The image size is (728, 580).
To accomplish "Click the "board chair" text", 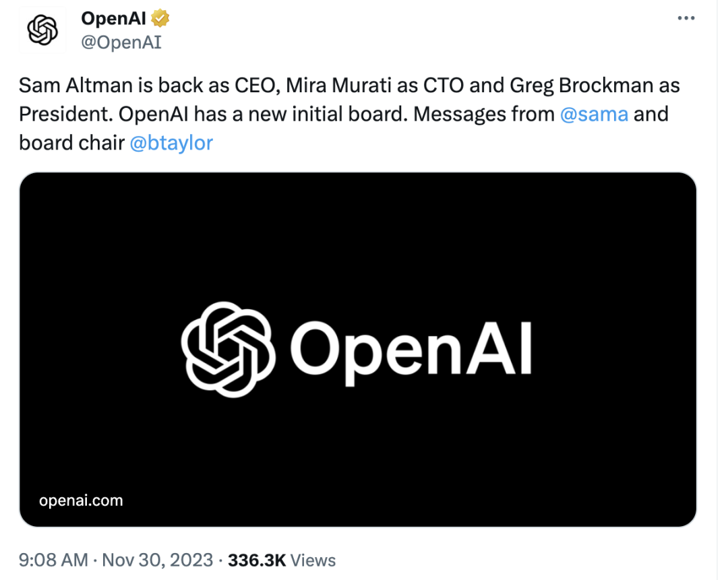I will pos(71,143).
